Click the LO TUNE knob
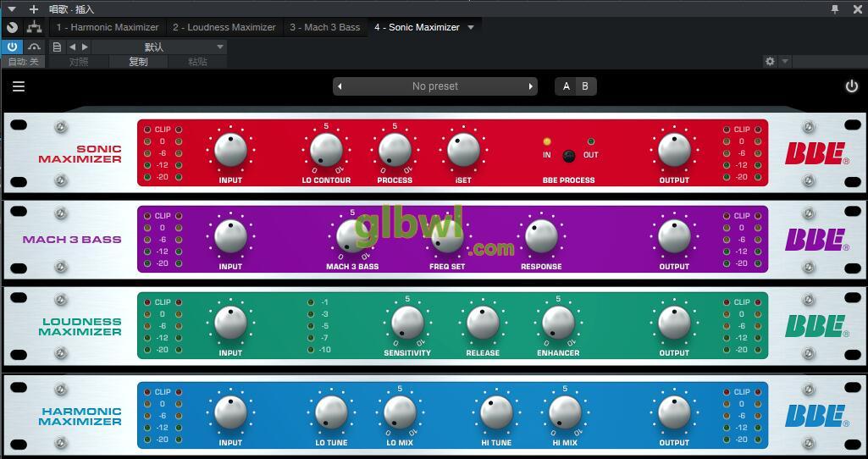The image size is (868, 459). tap(331, 412)
